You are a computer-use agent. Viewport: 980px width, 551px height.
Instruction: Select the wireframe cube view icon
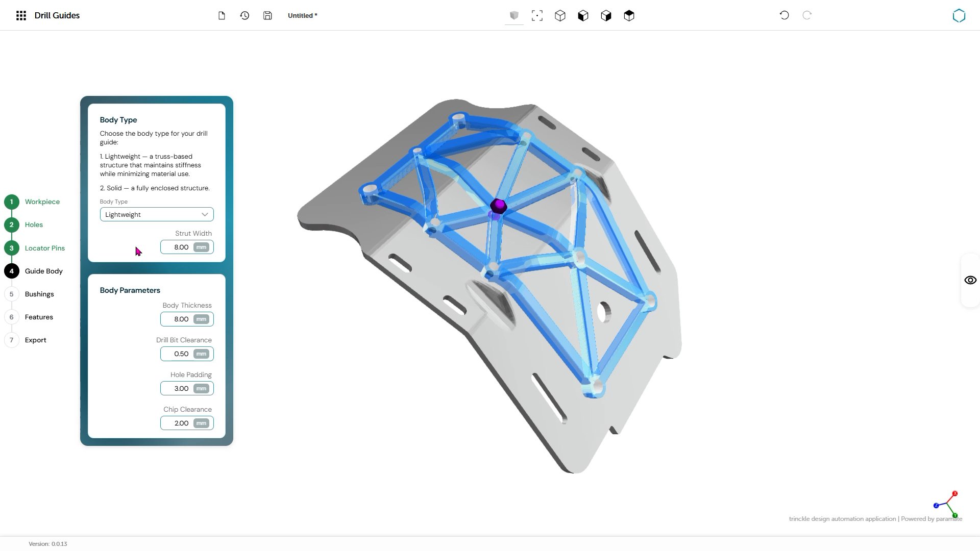tap(560, 16)
